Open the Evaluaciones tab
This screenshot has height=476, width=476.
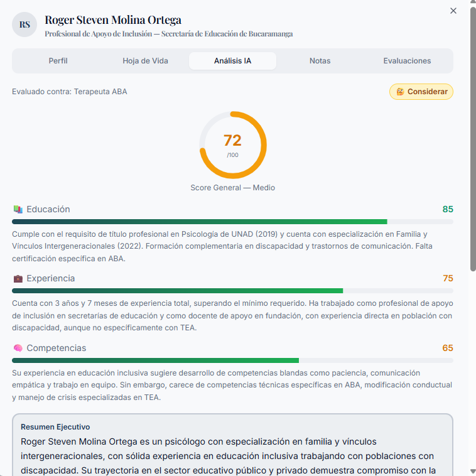point(407,61)
